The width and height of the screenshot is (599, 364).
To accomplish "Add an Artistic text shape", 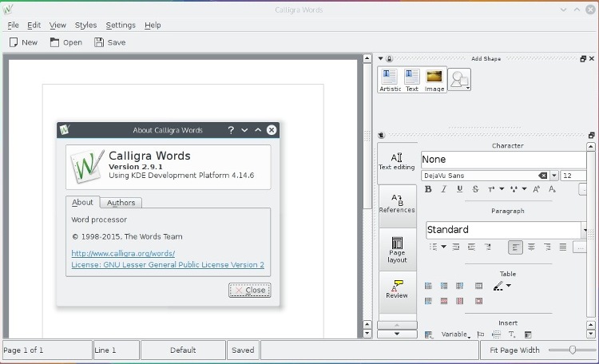I will pos(390,80).
